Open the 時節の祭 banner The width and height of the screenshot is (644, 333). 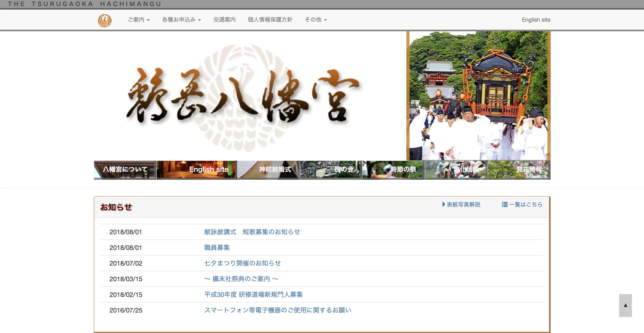click(x=394, y=170)
